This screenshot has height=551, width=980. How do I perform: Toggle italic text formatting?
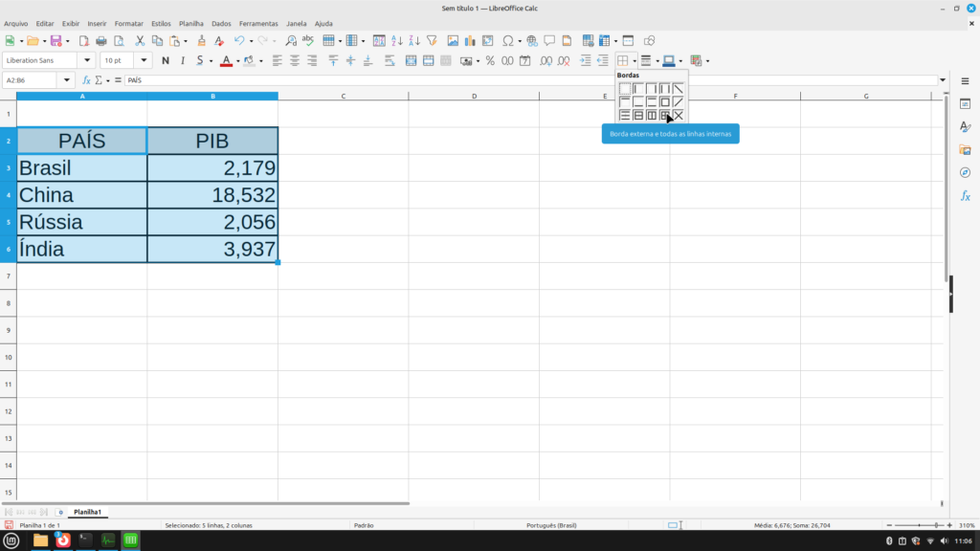click(183, 61)
